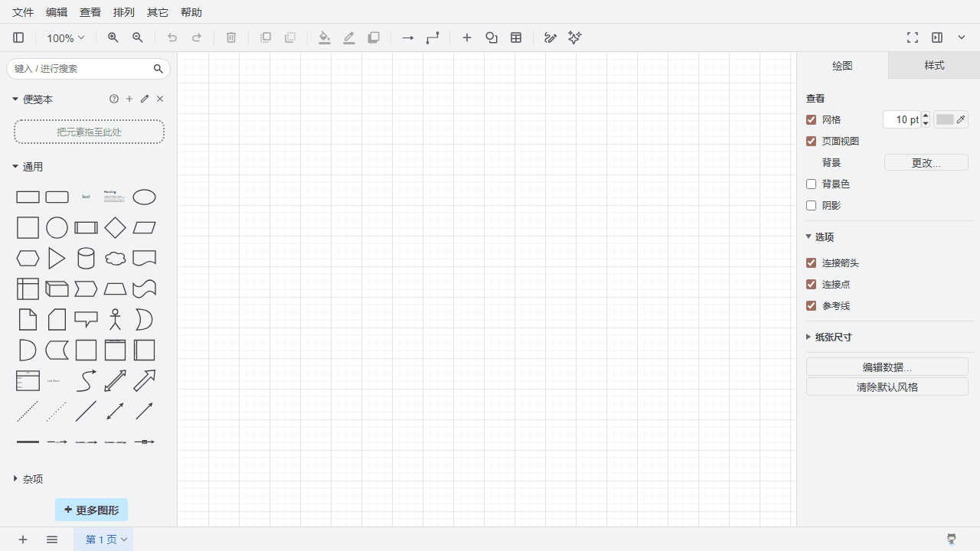Switch to the 样式 tab

point(934,66)
